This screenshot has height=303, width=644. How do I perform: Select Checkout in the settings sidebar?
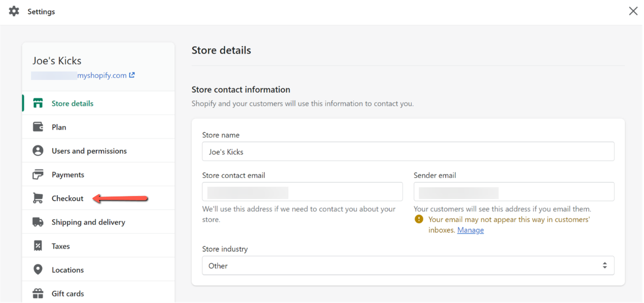98,198
